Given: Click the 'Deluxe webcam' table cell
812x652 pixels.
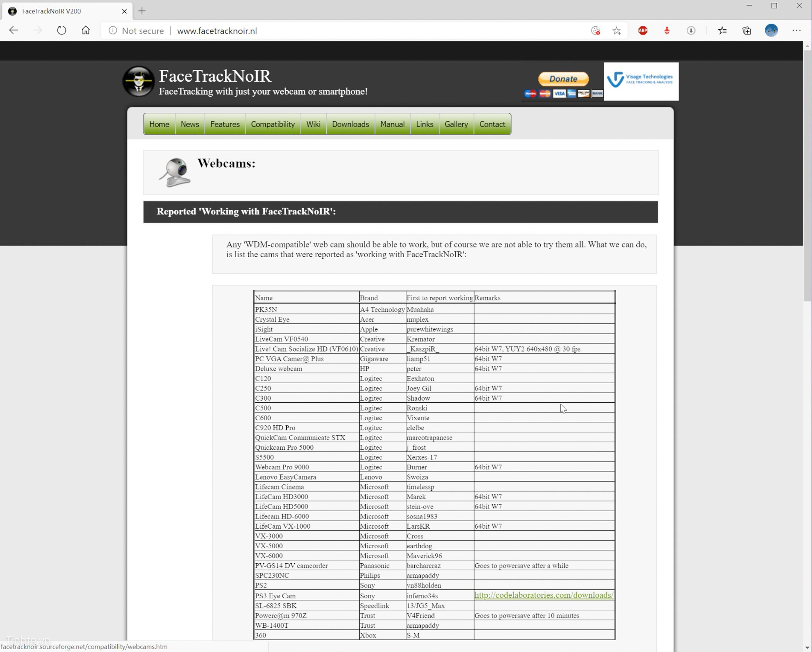Looking at the screenshot, I should pyautogui.click(x=306, y=369).
